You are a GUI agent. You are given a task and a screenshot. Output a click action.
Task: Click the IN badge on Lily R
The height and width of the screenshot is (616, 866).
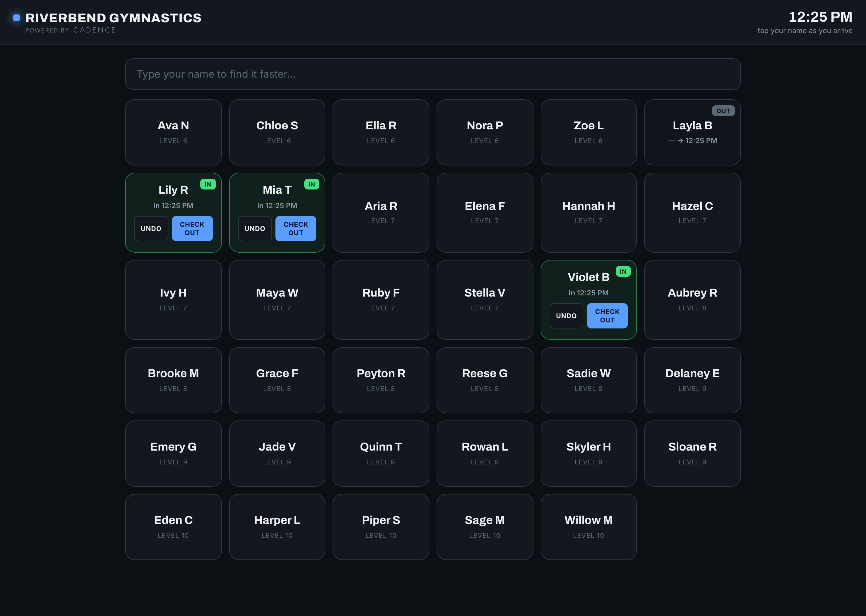pos(208,184)
